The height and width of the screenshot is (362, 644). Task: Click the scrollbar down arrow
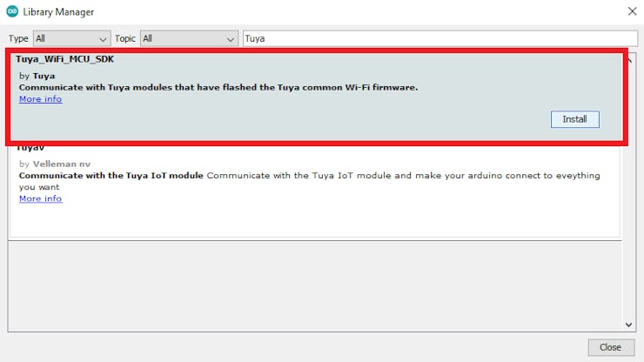[x=630, y=325]
